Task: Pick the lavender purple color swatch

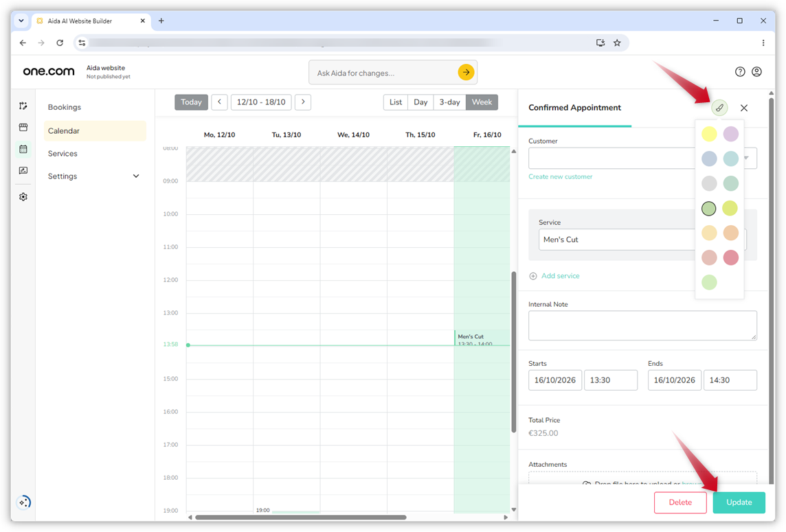Action: click(730, 134)
